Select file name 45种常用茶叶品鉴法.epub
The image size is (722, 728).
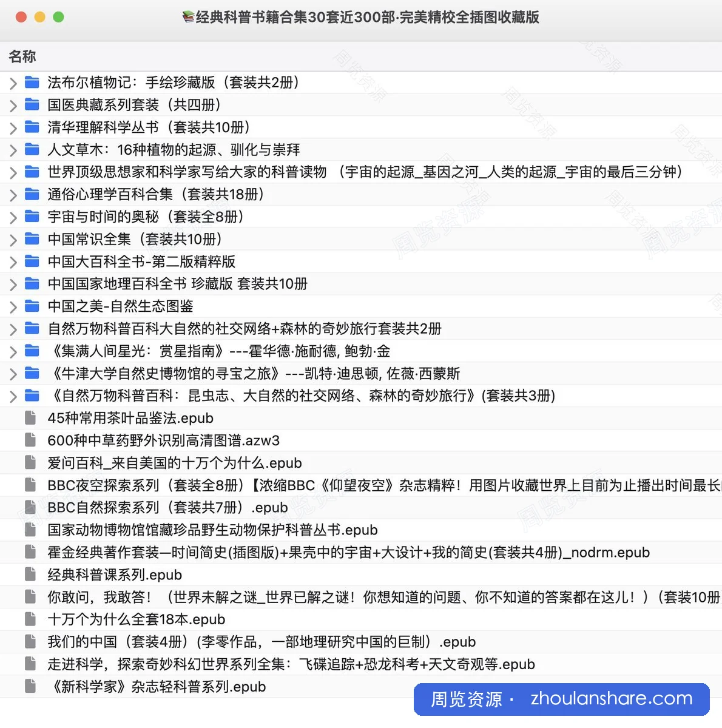pos(130,418)
